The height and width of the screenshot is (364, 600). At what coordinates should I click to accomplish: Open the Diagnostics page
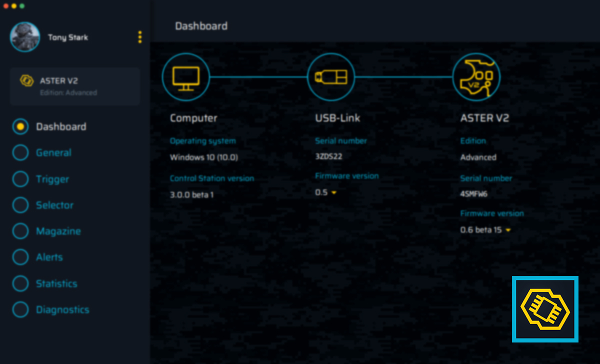62,310
